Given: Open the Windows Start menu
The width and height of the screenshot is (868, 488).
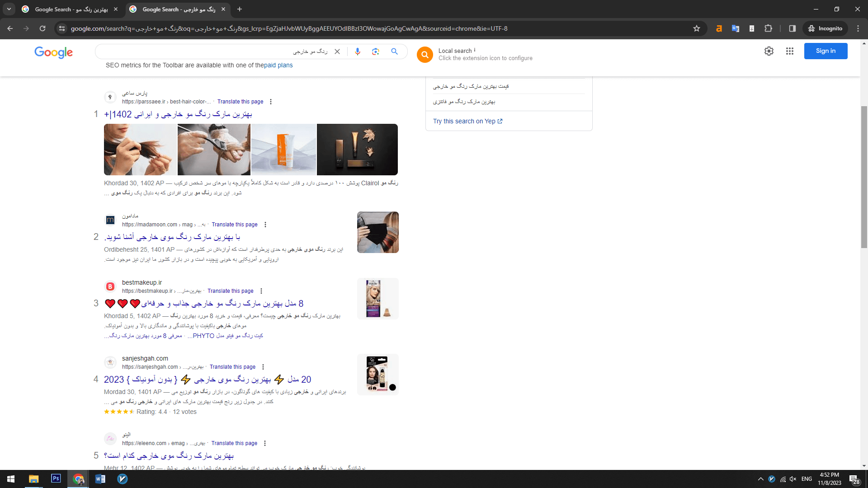Looking at the screenshot, I should coord(11,479).
